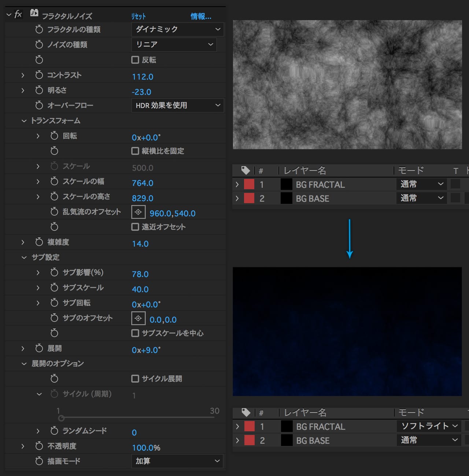Enable the 反転 checkbox
469x476 pixels.
coord(135,60)
